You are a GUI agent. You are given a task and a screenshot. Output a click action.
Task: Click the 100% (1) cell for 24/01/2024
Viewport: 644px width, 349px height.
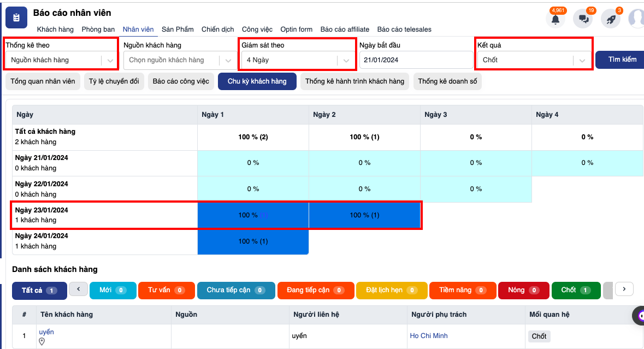coord(253,241)
